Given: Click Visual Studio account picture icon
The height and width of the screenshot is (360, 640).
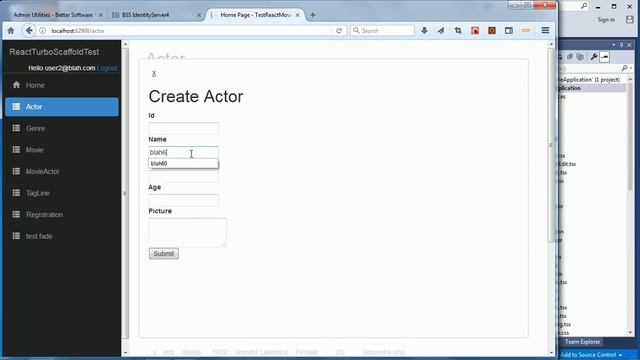Looking at the screenshot, I should [630, 20].
